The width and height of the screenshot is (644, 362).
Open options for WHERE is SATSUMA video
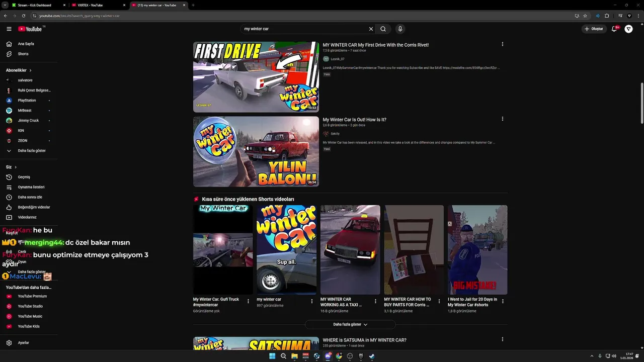coord(503,340)
